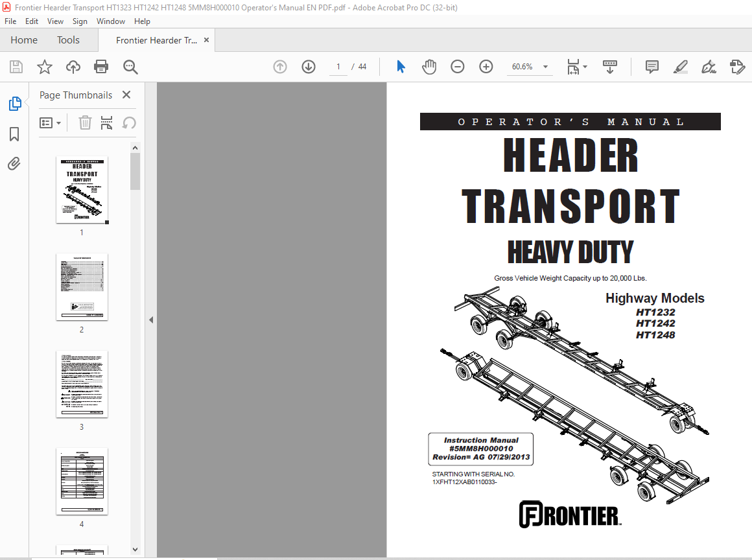Screen dimensions: 752x560
Task: Show Page Thumbnails panel icon
Action: point(15,103)
